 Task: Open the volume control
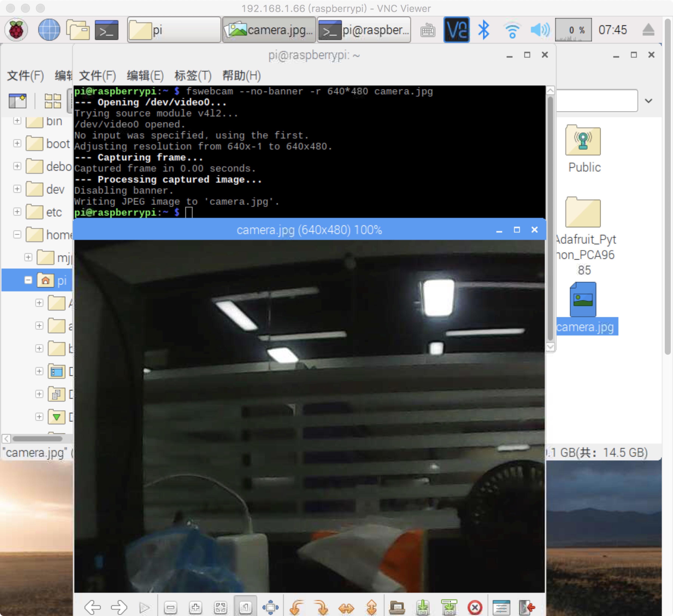pos(540,30)
